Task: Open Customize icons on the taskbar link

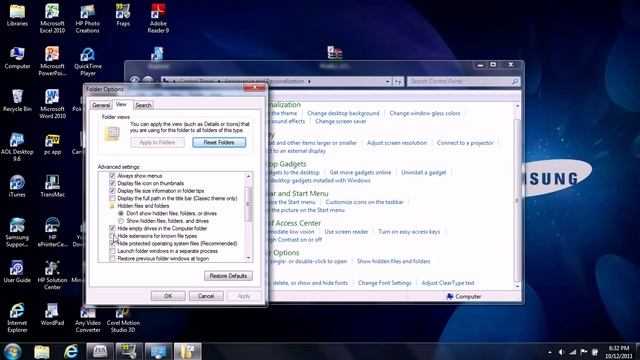Action: click(x=364, y=202)
